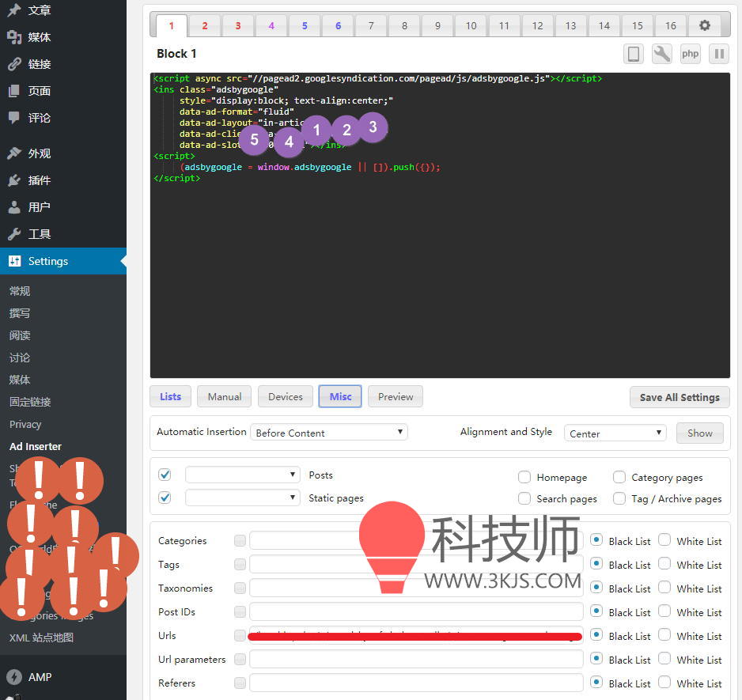Toggle the Post IDs list editor button
Screen dimensions: 742x700
pos(240,611)
